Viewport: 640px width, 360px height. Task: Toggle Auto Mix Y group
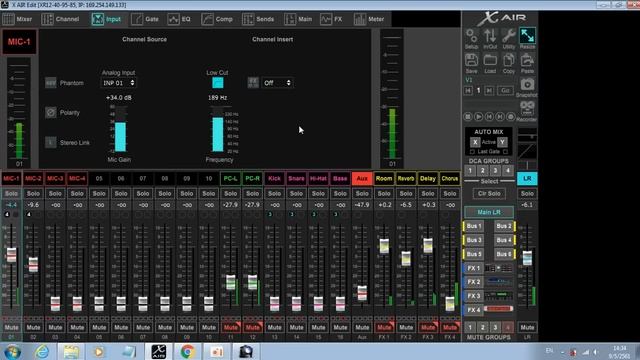pos(502,142)
